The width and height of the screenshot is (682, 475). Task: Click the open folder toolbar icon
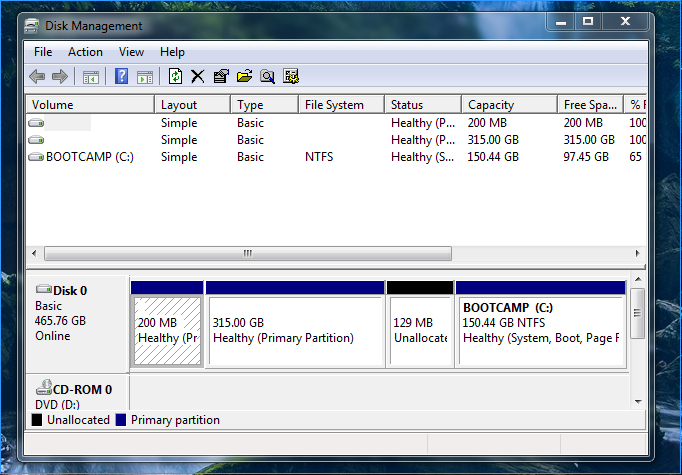(x=244, y=77)
